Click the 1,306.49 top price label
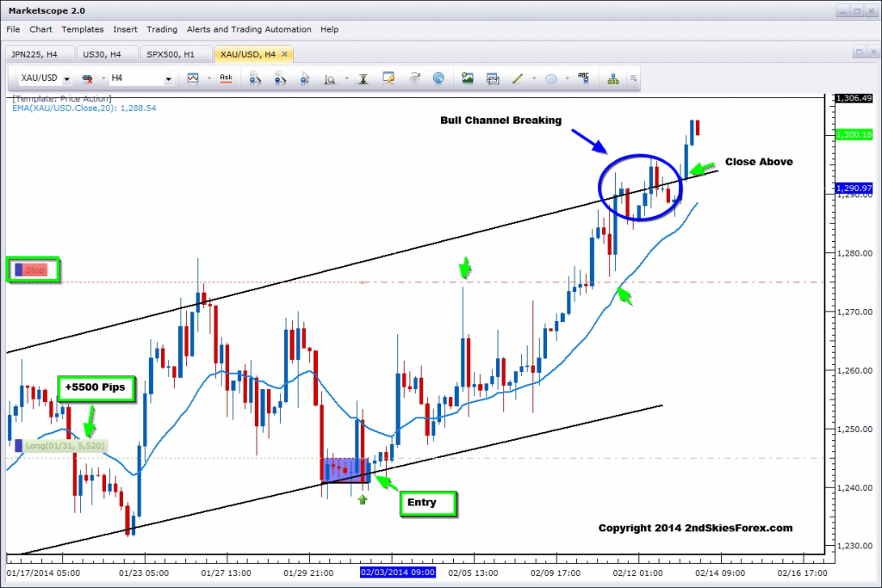The width and height of the screenshot is (882, 588). point(854,98)
